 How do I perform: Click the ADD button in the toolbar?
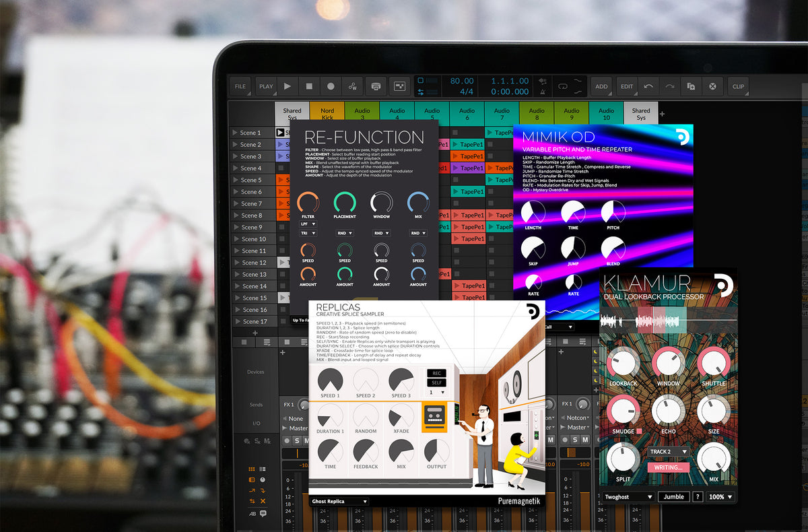pos(601,86)
